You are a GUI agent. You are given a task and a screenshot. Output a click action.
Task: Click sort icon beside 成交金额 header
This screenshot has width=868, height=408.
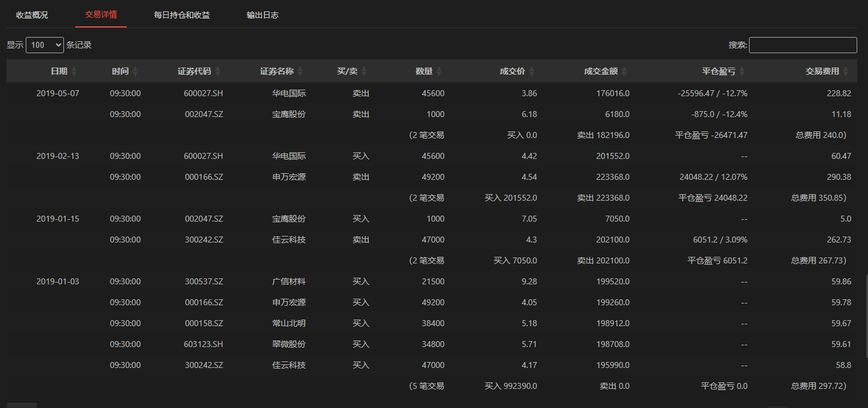(624, 72)
